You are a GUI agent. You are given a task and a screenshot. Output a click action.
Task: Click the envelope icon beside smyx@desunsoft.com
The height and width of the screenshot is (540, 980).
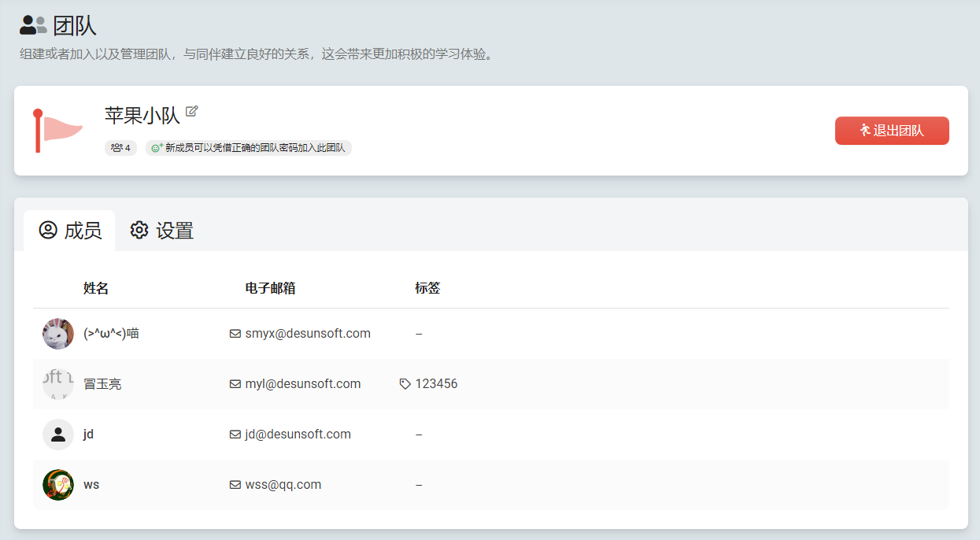click(x=235, y=333)
